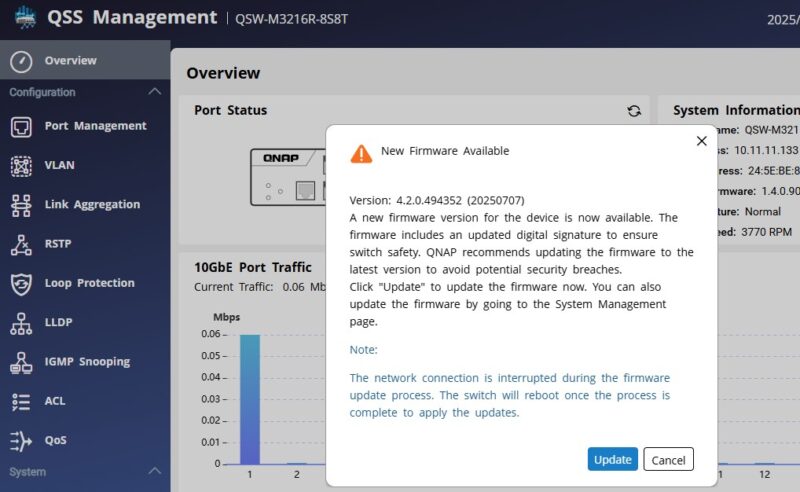Viewport: 800px width, 492px height.
Task: Click the IGMP Snooping icon
Action: pos(21,362)
